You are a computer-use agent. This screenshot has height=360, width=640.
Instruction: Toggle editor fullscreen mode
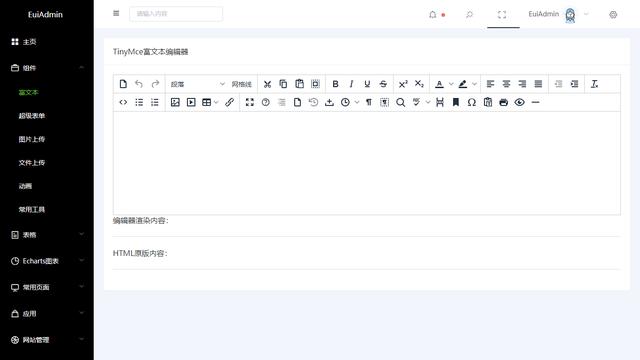pyautogui.click(x=249, y=102)
